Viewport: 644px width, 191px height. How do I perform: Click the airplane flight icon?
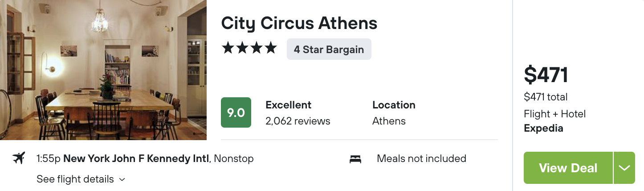19,158
